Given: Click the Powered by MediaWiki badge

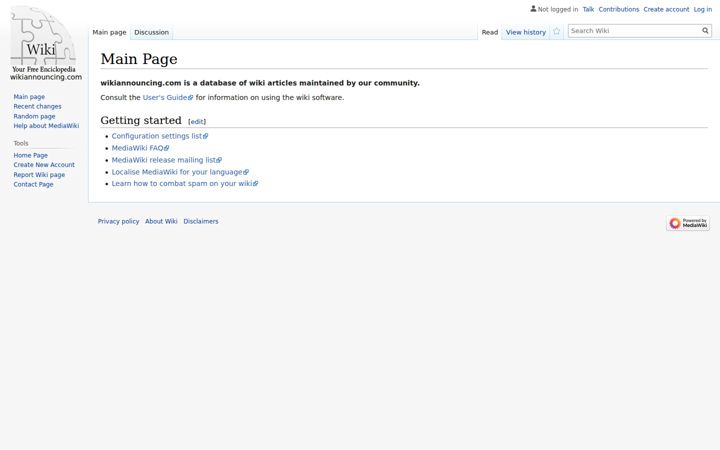Looking at the screenshot, I should pyautogui.click(x=688, y=223).
